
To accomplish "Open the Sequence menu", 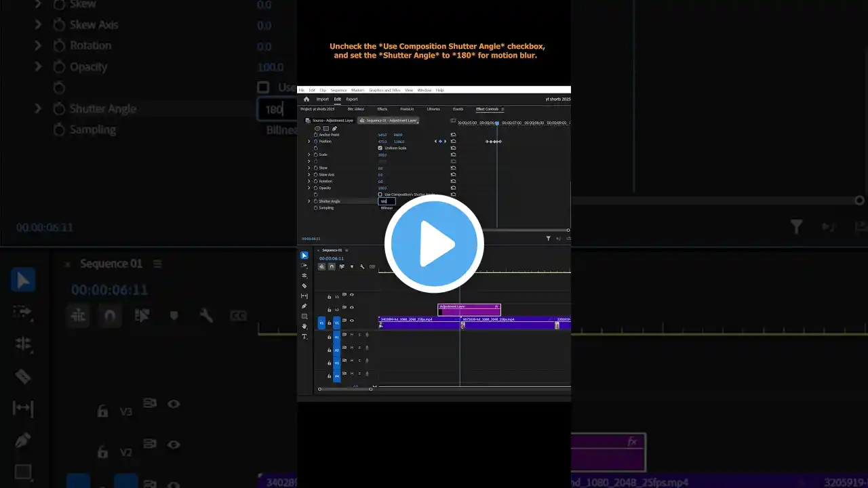I will tap(338, 90).
